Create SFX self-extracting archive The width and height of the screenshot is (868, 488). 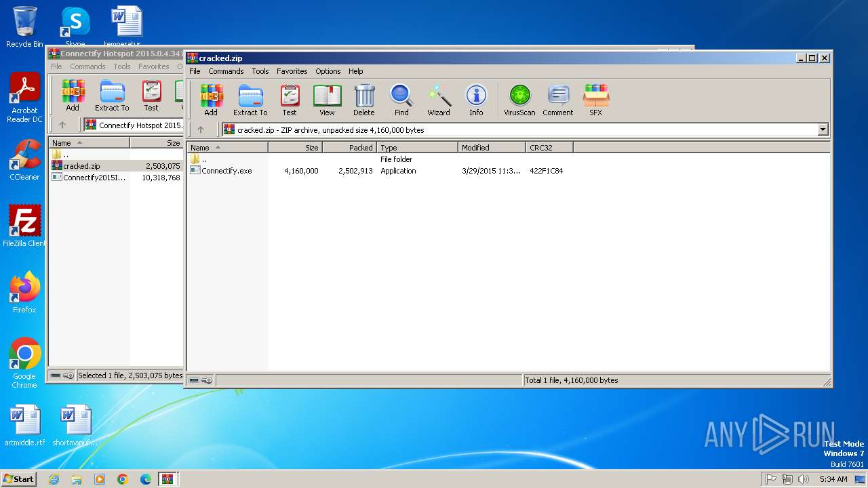(x=596, y=100)
